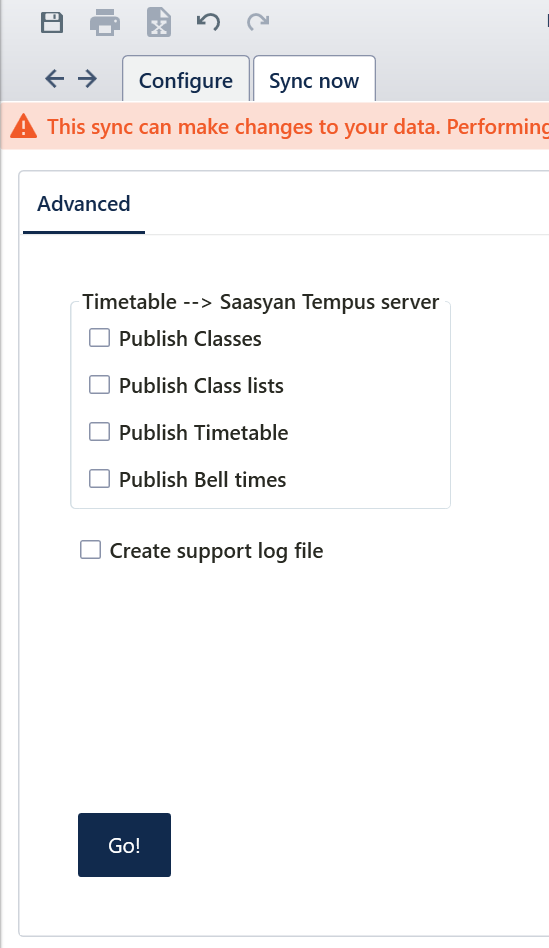This screenshot has width=549, height=948.
Task: Click the Create support log file label text
Action: tap(216, 551)
